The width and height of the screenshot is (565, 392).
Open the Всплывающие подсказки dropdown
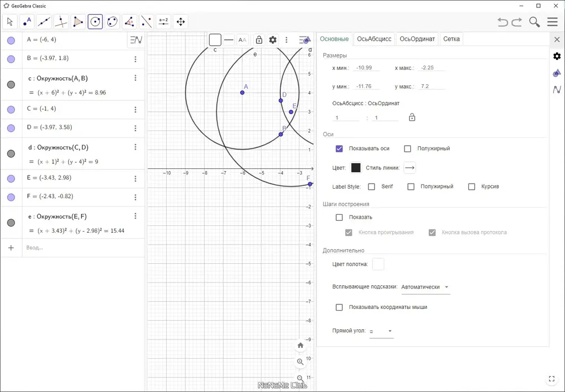click(425, 287)
